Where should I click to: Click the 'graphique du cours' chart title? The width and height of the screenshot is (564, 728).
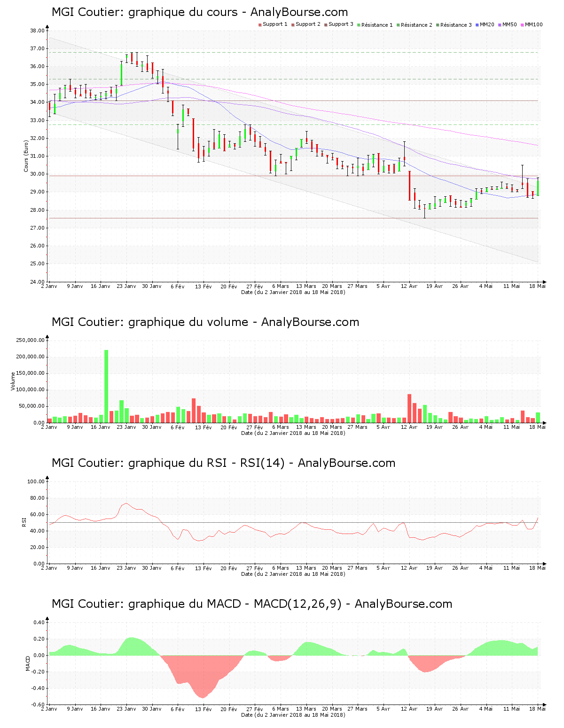200,12
